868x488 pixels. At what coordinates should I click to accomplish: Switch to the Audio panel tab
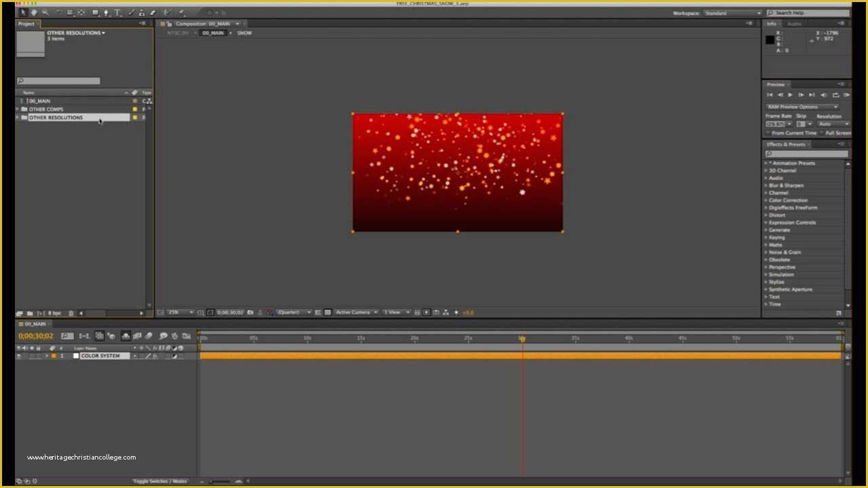tap(794, 24)
